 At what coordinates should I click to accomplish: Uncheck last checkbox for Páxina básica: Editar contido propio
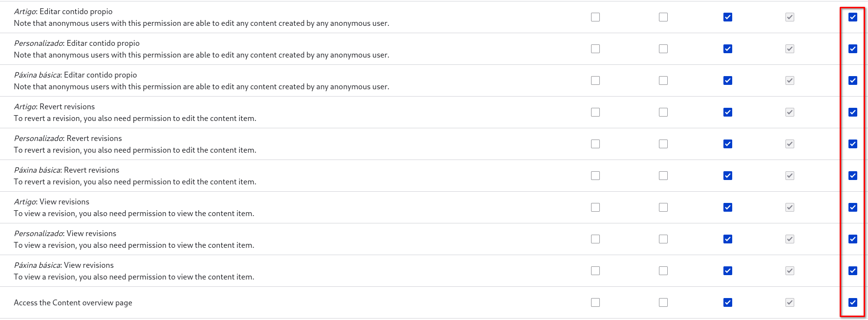tap(853, 80)
